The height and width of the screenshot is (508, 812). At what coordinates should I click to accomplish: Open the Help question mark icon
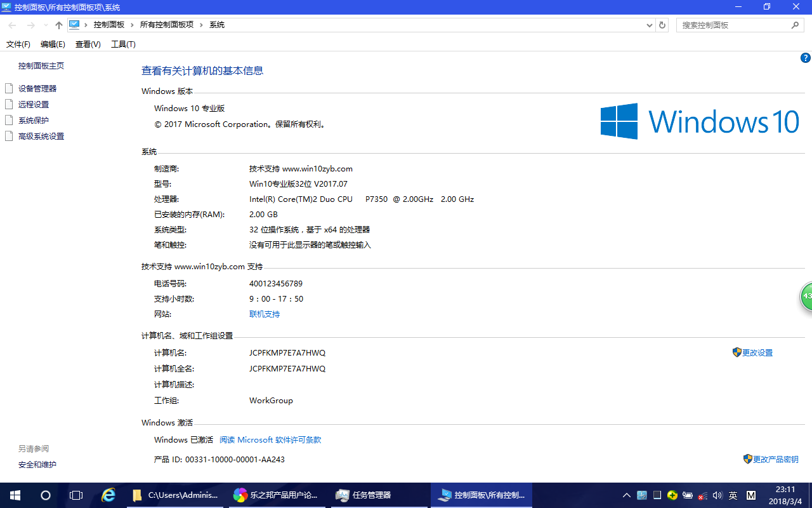805,58
